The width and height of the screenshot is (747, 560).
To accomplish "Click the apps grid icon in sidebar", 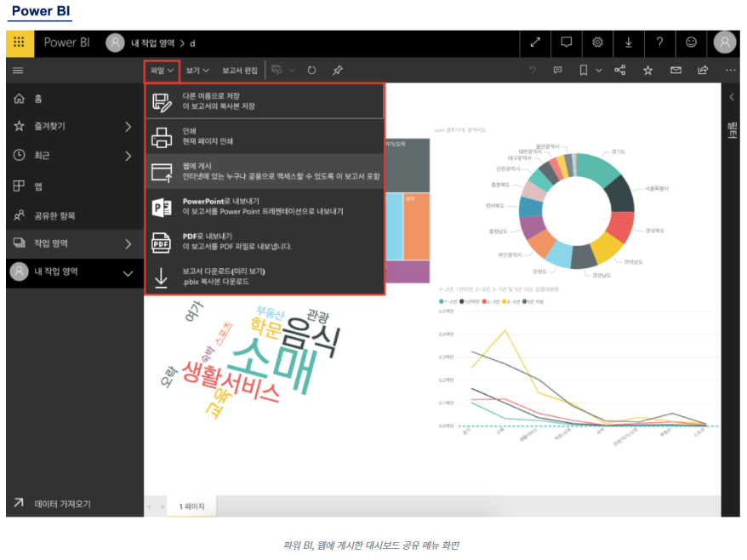I will click(x=19, y=186).
